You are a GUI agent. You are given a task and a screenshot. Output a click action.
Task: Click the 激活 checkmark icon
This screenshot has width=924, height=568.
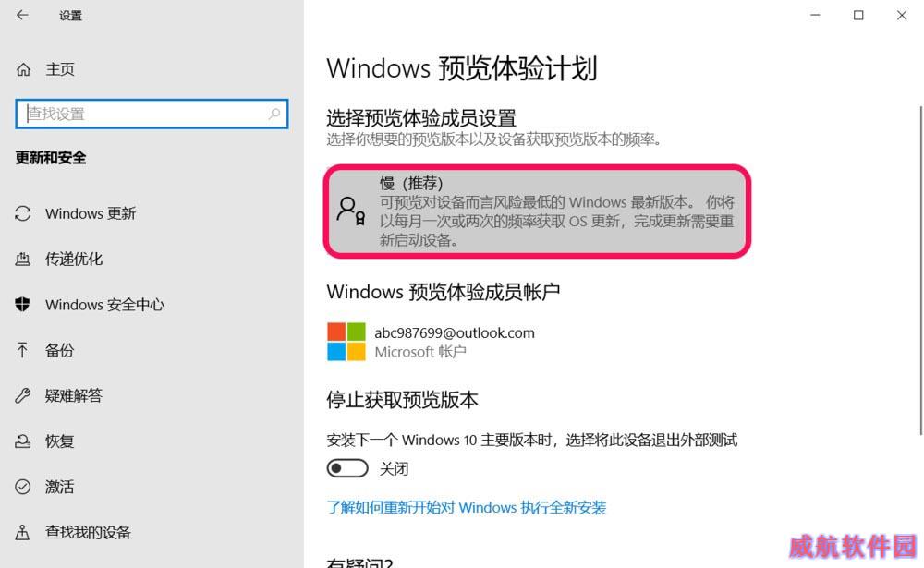(x=23, y=487)
